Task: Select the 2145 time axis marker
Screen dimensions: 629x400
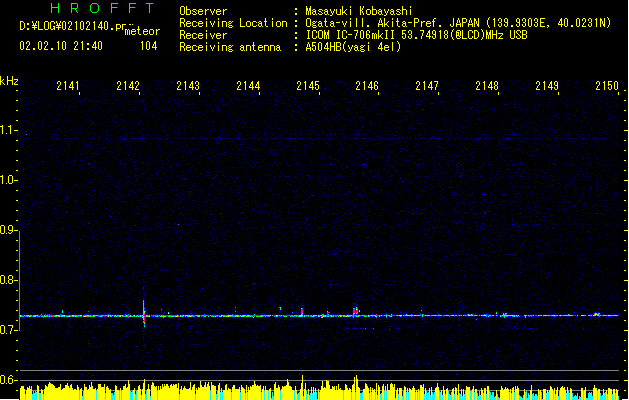Action: click(308, 86)
